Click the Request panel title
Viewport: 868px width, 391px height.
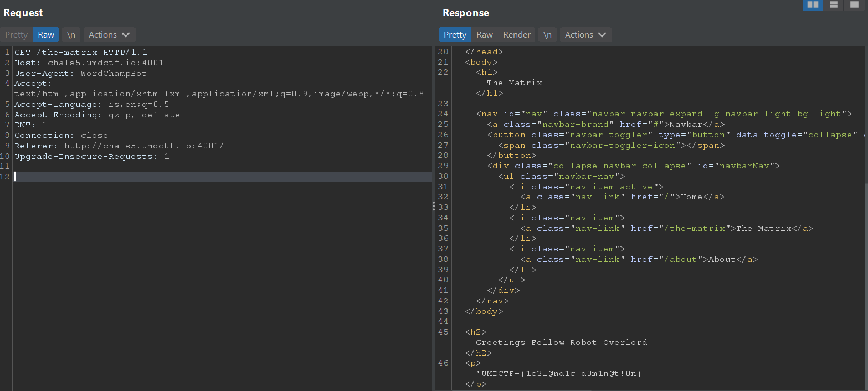[x=23, y=12]
